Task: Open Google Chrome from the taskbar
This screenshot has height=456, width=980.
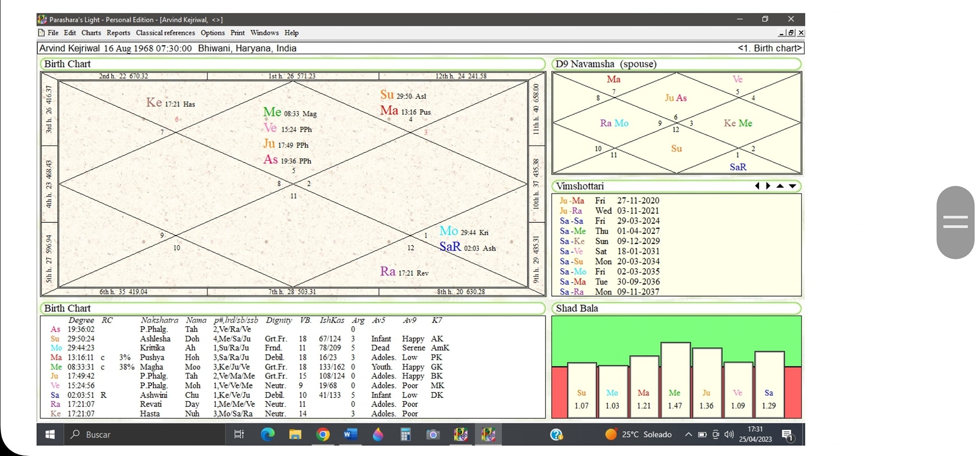Action: point(323,434)
